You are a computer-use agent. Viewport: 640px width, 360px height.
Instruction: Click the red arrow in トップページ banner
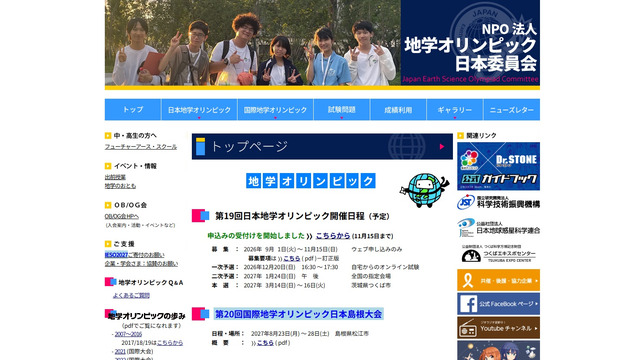click(442, 147)
